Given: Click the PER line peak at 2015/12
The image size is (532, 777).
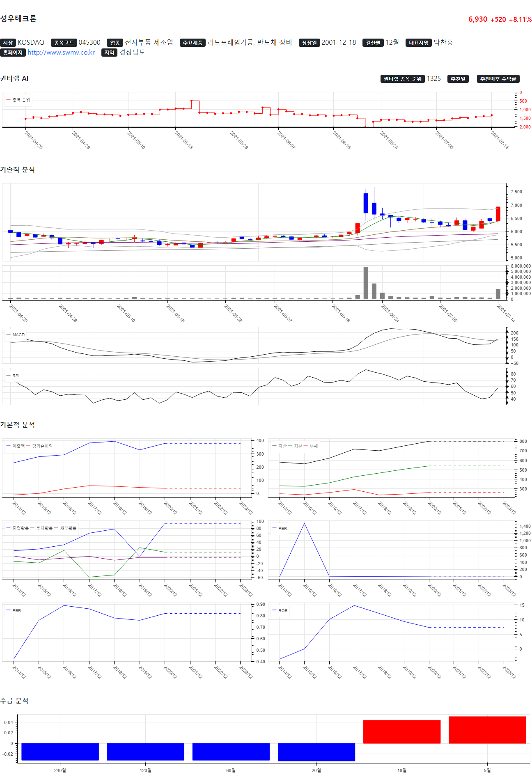Looking at the screenshot, I should click(304, 523).
